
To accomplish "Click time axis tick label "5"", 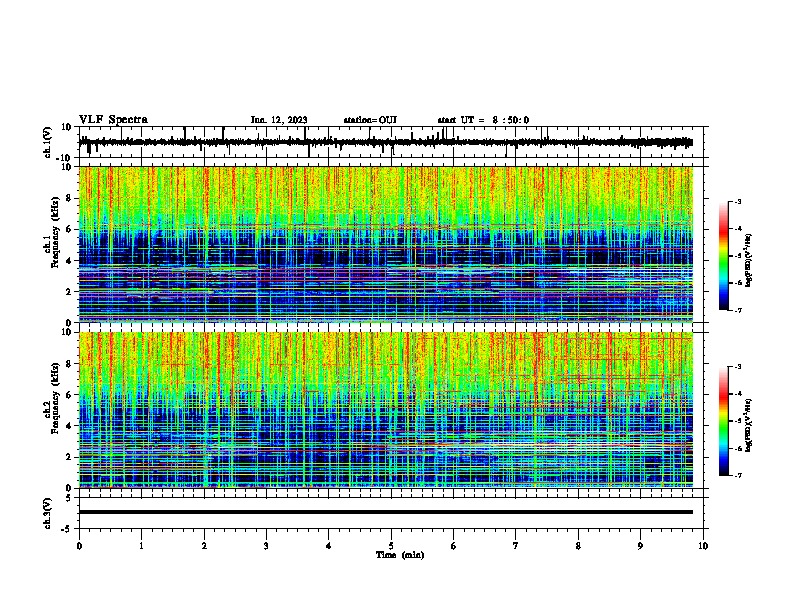I will pos(391,546).
